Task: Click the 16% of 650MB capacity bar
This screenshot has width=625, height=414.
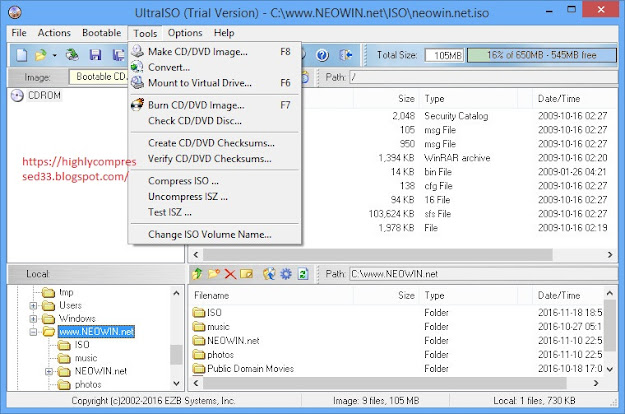Action: click(x=542, y=55)
